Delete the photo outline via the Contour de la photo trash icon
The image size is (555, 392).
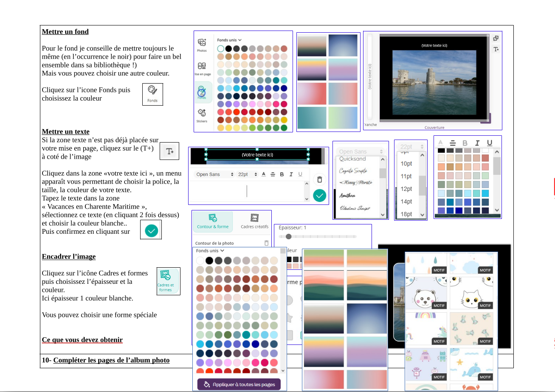pyautogui.click(x=266, y=243)
